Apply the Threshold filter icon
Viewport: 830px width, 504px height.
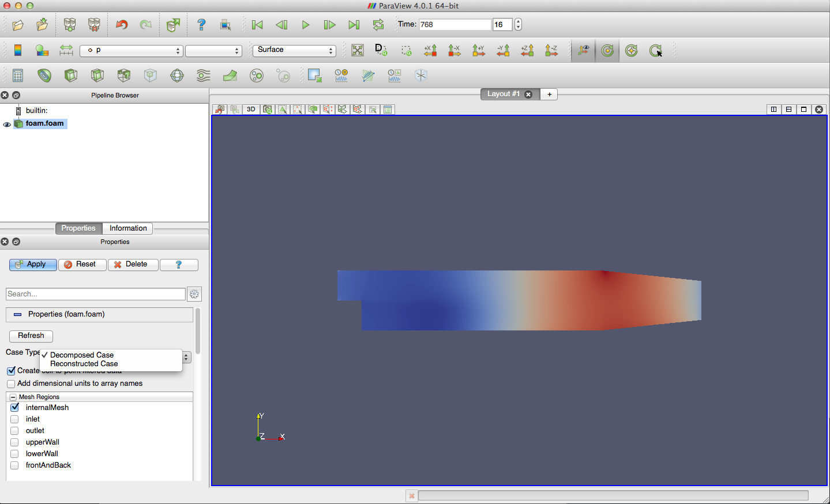pyautogui.click(x=124, y=76)
